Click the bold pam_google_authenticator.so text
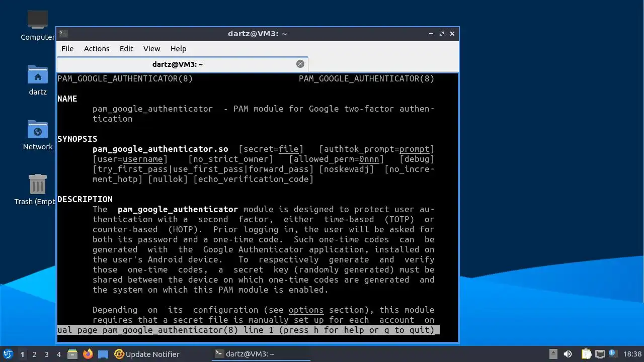 (x=160, y=149)
